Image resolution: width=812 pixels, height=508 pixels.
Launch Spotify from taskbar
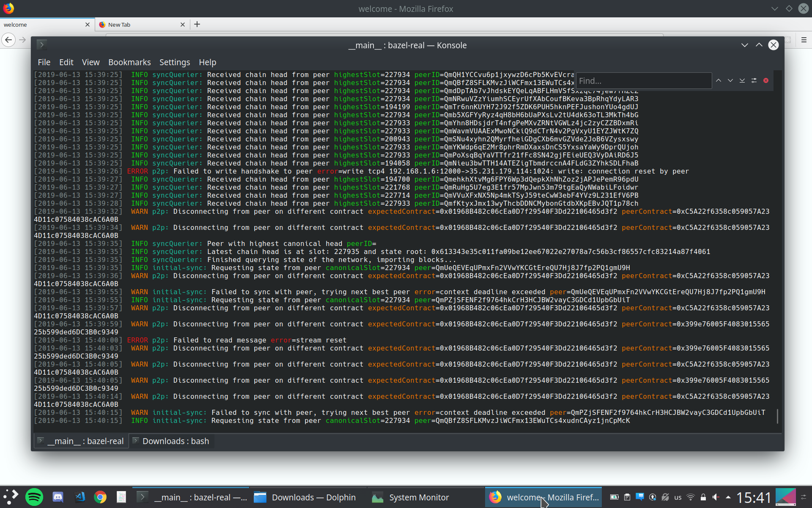pos(34,497)
